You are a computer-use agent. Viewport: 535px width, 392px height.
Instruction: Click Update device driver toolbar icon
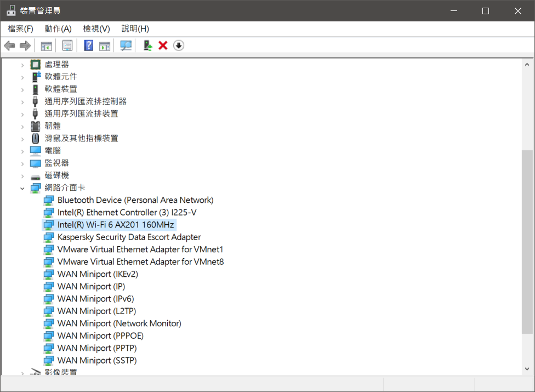148,46
